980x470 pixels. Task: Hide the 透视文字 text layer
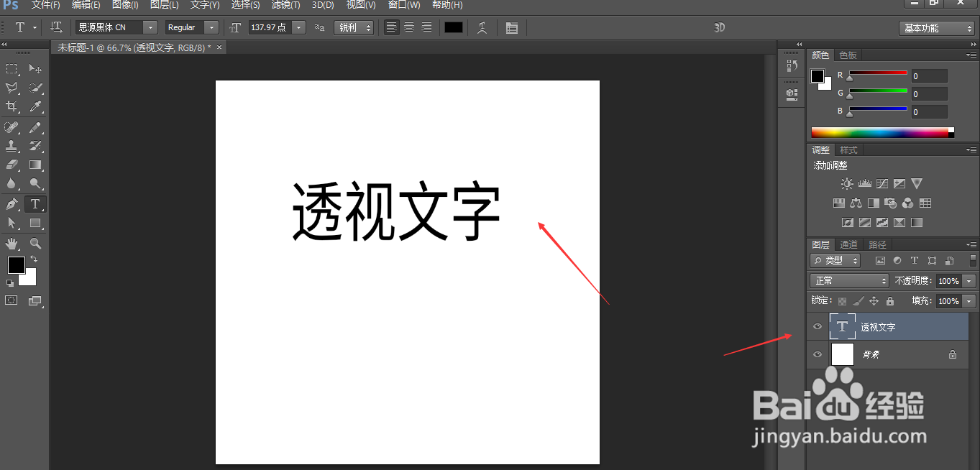pyautogui.click(x=817, y=326)
